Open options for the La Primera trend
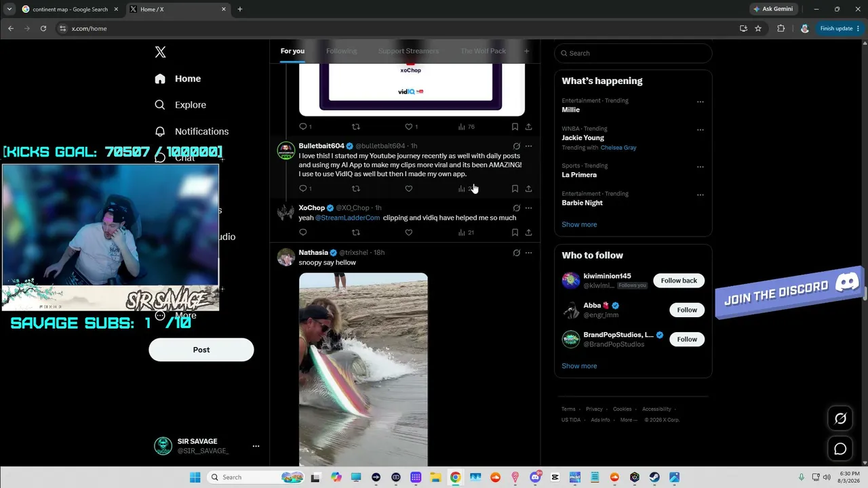Viewport: 868px width, 488px height. [701, 167]
